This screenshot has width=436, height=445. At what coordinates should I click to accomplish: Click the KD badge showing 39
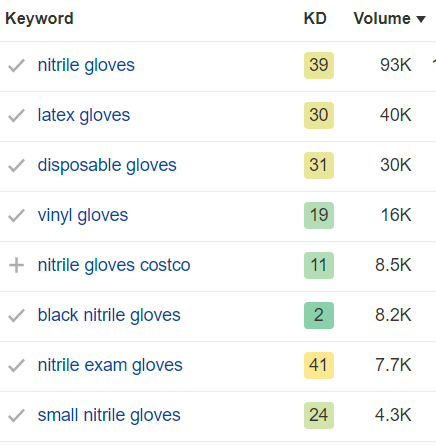pyautogui.click(x=319, y=65)
